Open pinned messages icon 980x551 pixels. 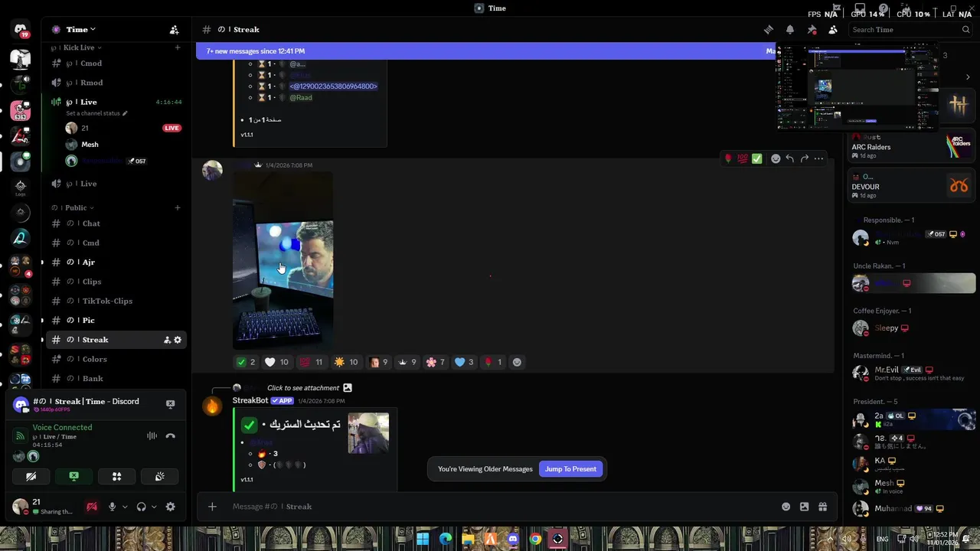click(812, 30)
